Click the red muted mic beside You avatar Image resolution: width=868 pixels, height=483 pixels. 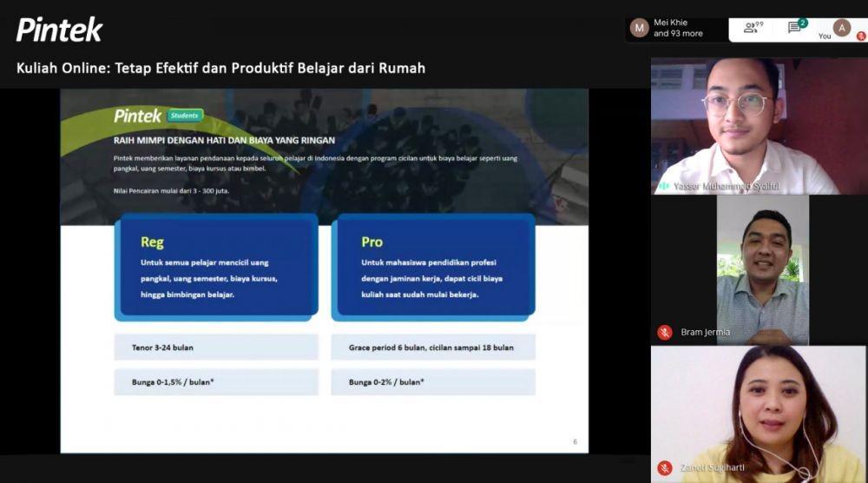[861, 36]
